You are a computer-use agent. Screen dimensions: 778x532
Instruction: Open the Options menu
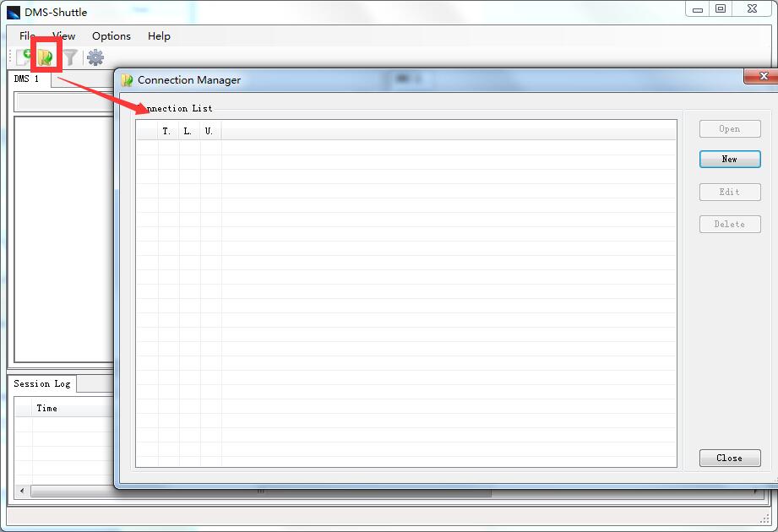coord(112,35)
